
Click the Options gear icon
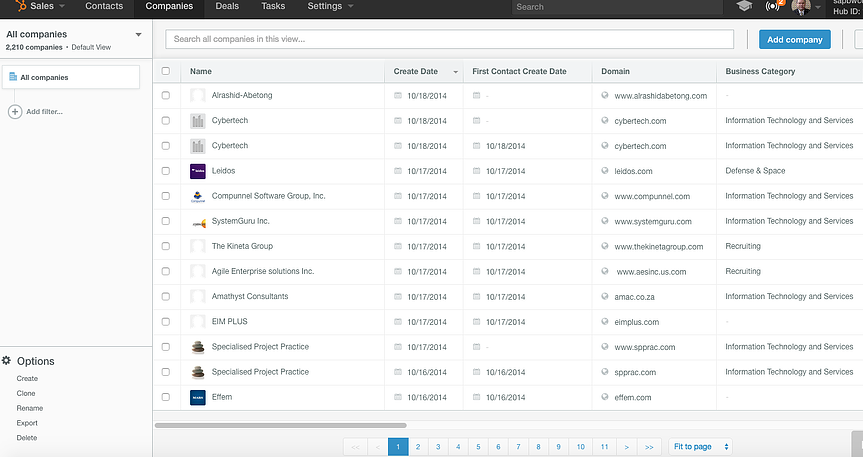tap(7, 361)
